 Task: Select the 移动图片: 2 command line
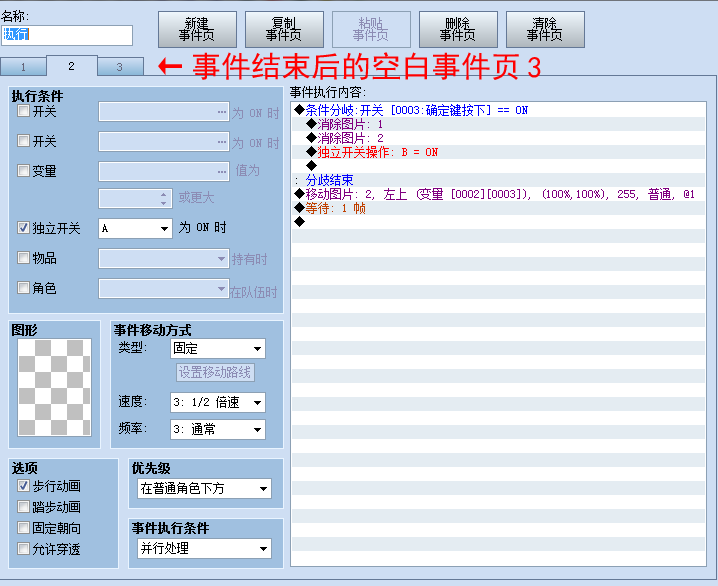(498, 194)
